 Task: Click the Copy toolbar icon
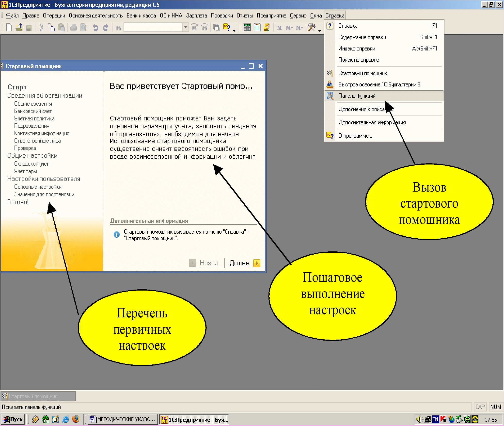pos(51,27)
